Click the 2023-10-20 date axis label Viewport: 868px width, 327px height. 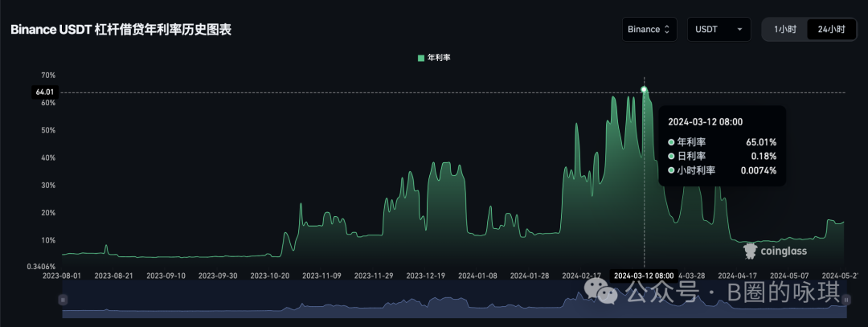click(270, 275)
